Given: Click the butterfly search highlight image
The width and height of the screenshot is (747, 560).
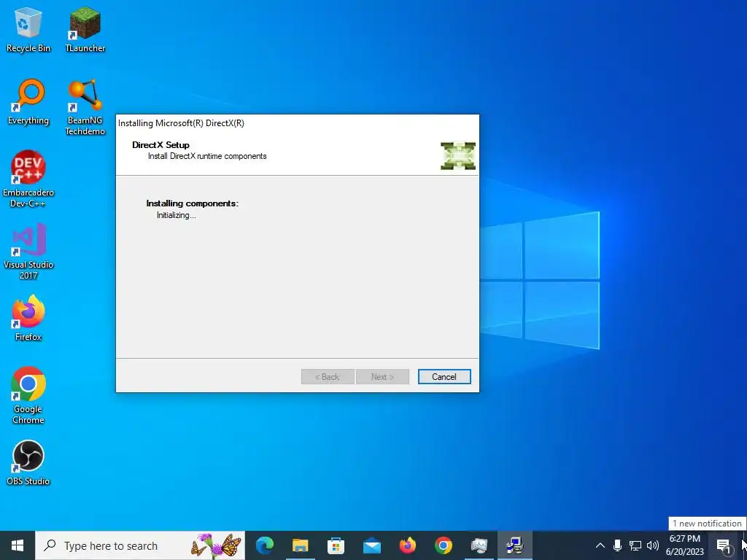Looking at the screenshot, I should click(216, 545).
